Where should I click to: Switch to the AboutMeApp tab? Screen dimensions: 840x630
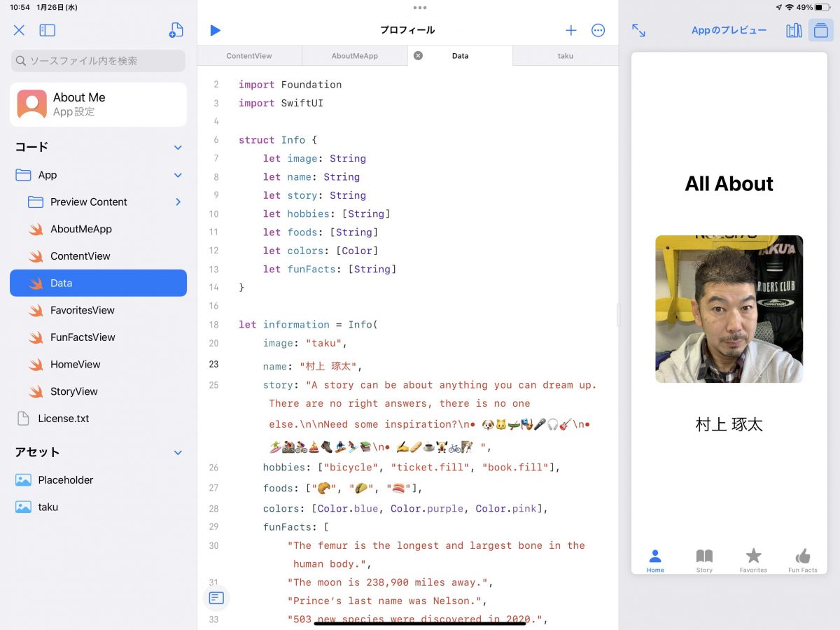coord(354,56)
